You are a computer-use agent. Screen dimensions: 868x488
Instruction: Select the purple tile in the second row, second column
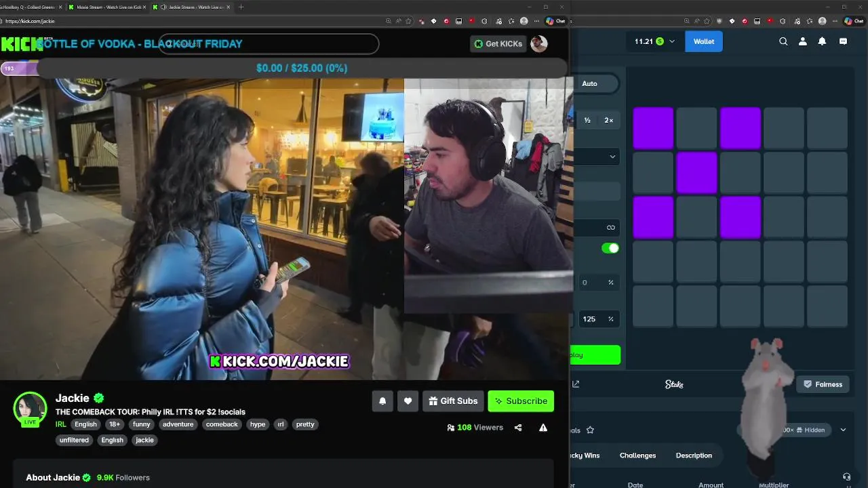point(696,173)
